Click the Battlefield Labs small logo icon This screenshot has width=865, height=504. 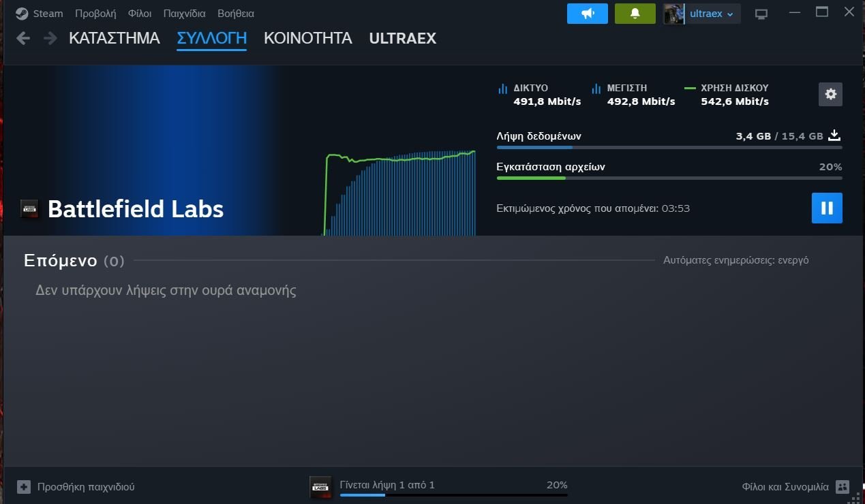point(29,209)
